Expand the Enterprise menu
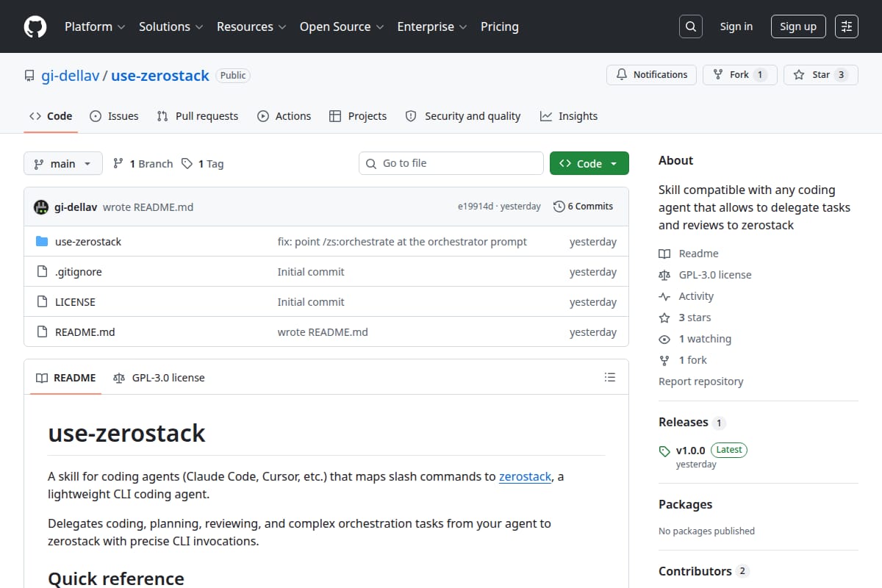 [432, 26]
